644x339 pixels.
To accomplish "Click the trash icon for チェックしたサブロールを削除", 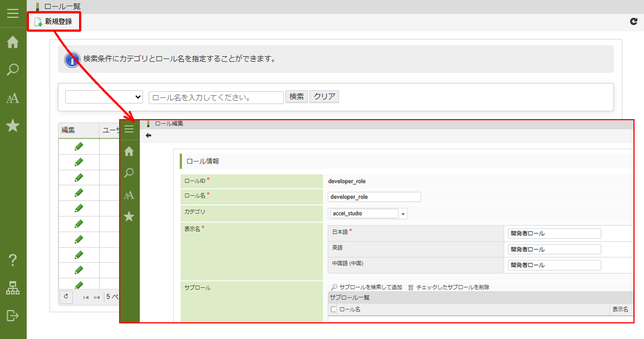I will coord(411,287).
